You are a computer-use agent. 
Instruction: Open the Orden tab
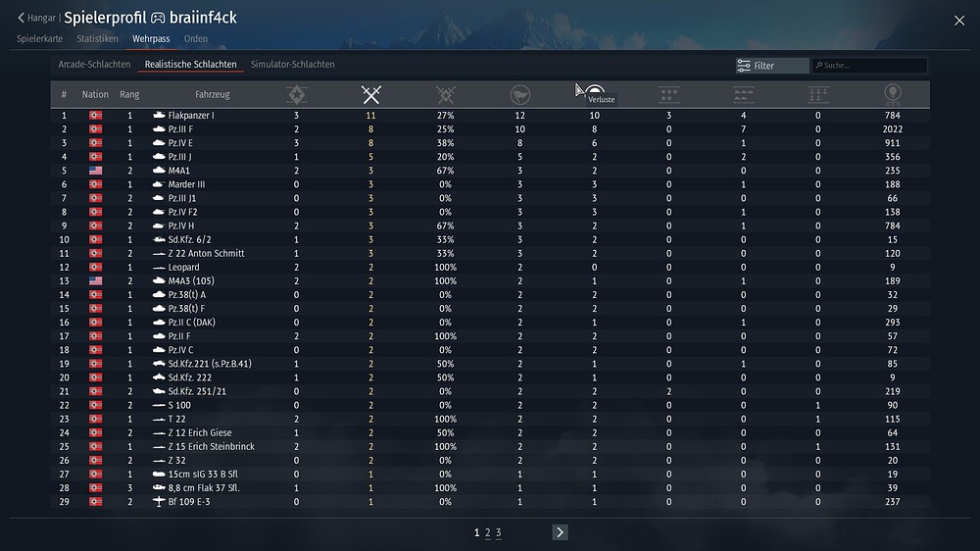coord(196,39)
